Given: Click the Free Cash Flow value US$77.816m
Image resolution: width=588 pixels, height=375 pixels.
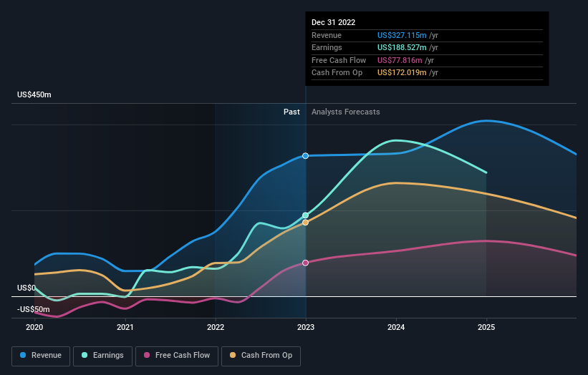Looking at the screenshot, I should coord(400,60).
